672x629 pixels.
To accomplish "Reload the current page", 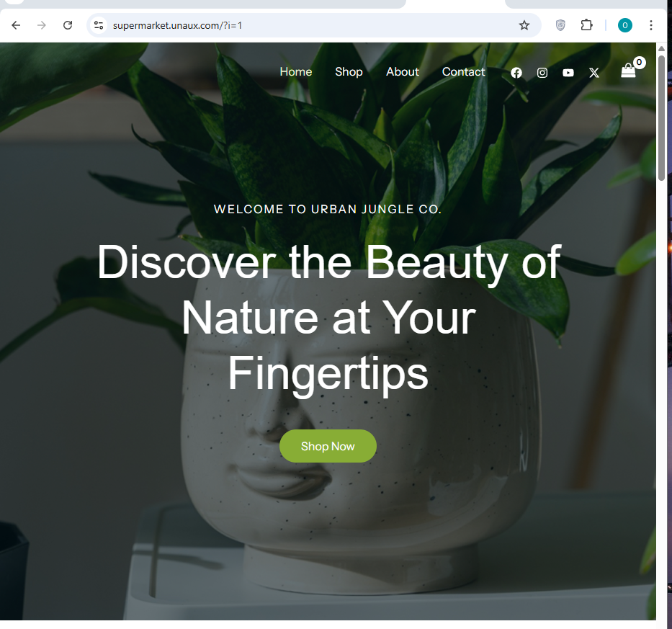I will click(68, 25).
